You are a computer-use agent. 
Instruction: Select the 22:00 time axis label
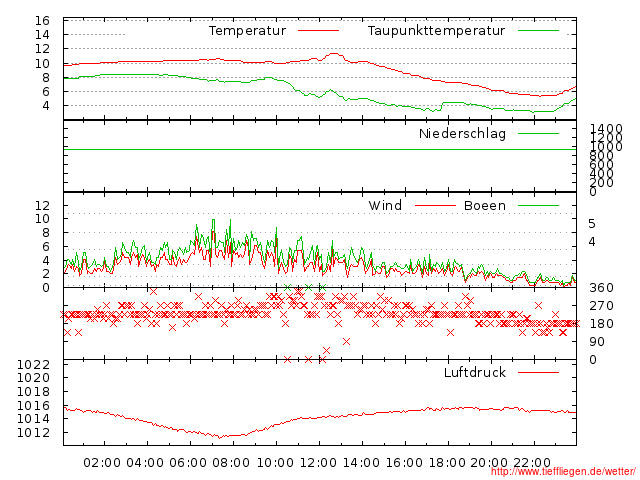coord(533,462)
